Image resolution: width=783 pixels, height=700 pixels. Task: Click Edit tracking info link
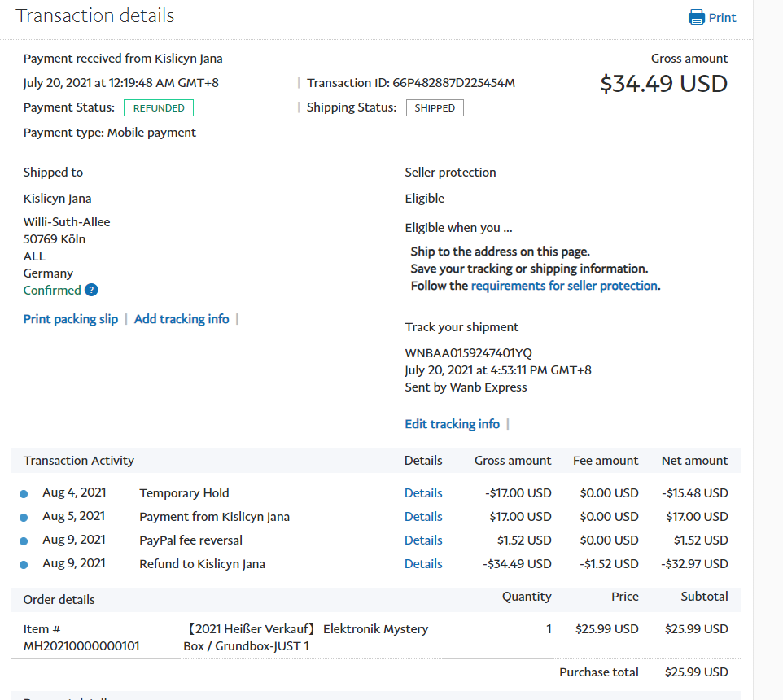(452, 424)
